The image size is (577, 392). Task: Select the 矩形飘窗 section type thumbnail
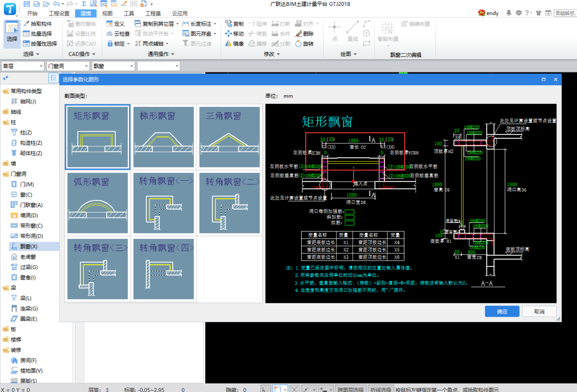97,137
